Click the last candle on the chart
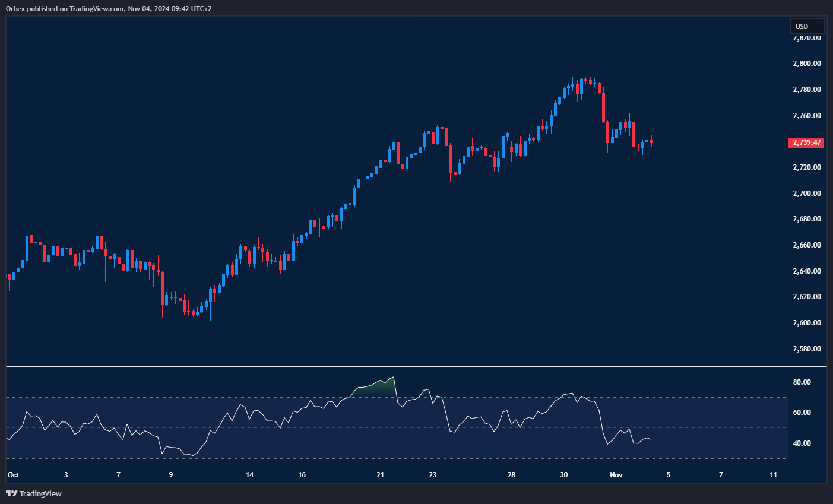Image resolution: width=833 pixels, height=504 pixels. tap(651, 141)
